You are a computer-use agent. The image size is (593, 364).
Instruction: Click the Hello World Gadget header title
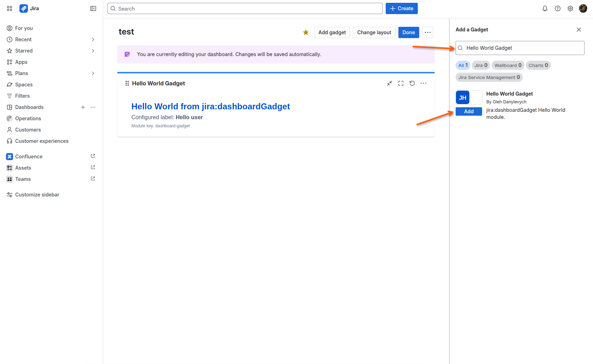[158, 83]
